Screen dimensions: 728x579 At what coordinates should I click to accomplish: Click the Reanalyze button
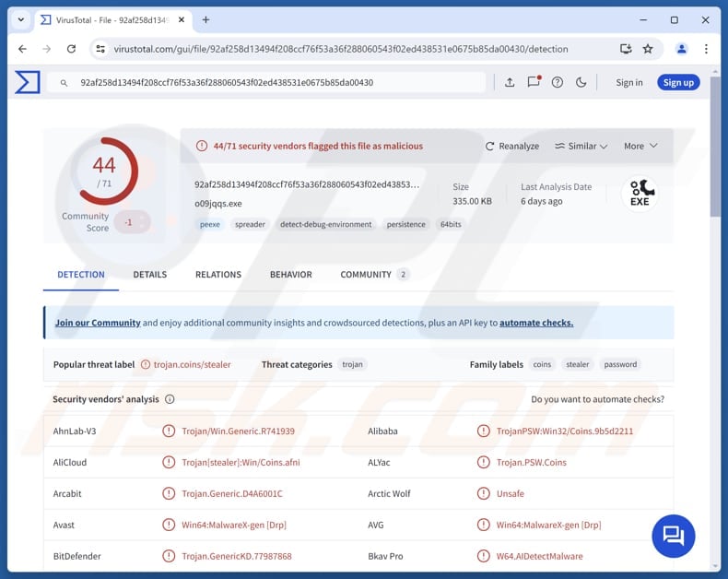(x=512, y=146)
